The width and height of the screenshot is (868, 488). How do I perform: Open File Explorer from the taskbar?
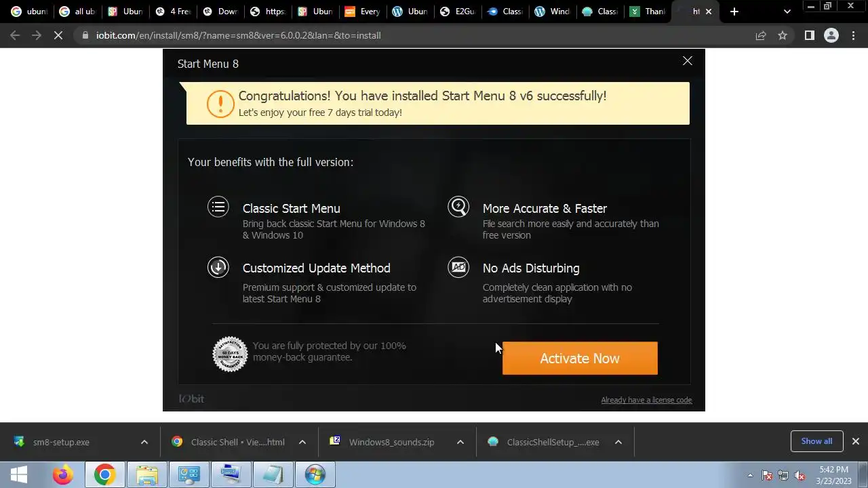146,475
